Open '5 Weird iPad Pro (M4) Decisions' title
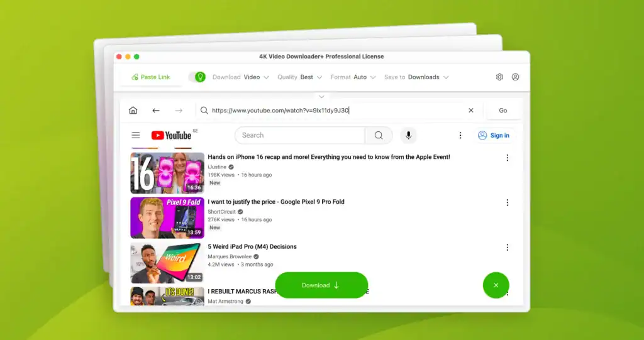Image resolution: width=644 pixels, height=340 pixels. coord(252,246)
